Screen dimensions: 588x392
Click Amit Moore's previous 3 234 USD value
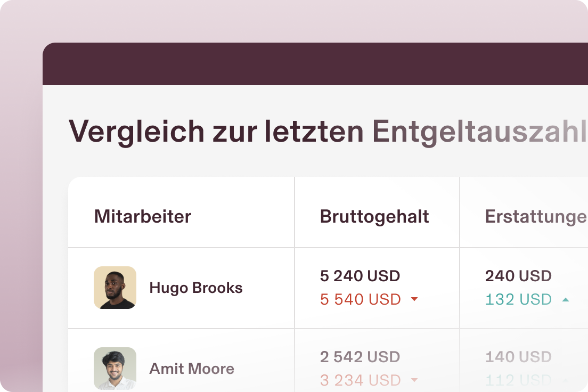(x=361, y=380)
